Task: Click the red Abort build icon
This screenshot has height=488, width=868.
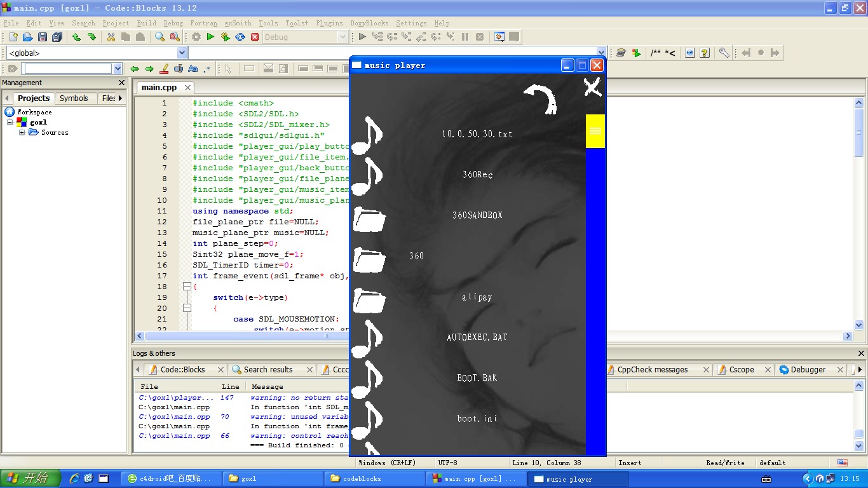Action: 255,37
